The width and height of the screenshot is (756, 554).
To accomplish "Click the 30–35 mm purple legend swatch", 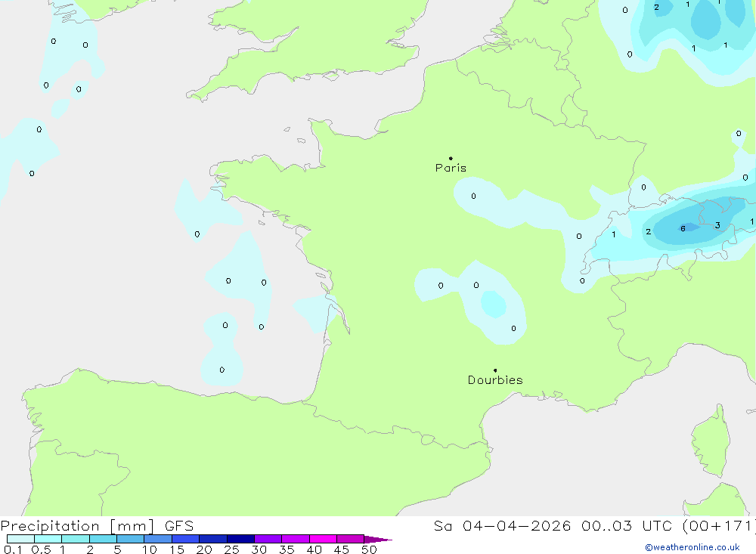I will pyautogui.click(x=268, y=539).
